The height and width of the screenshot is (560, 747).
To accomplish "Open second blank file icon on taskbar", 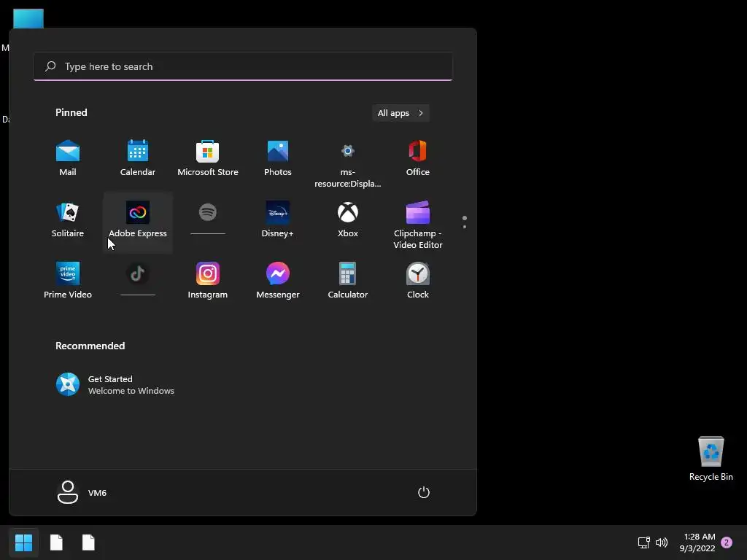I will [x=88, y=542].
